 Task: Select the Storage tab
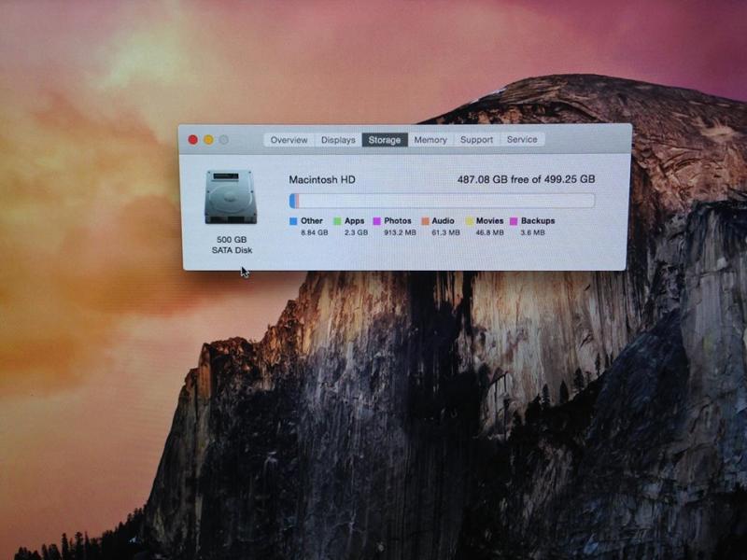[385, 140]
